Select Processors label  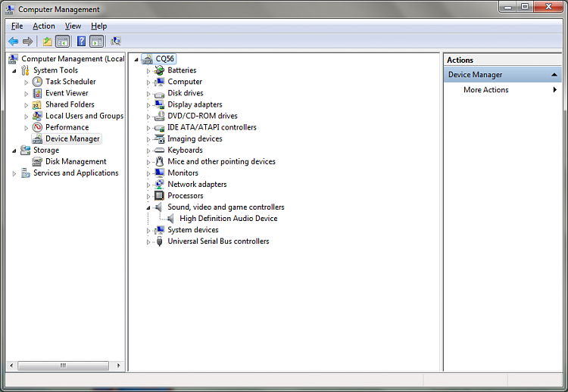pos(186,196)
